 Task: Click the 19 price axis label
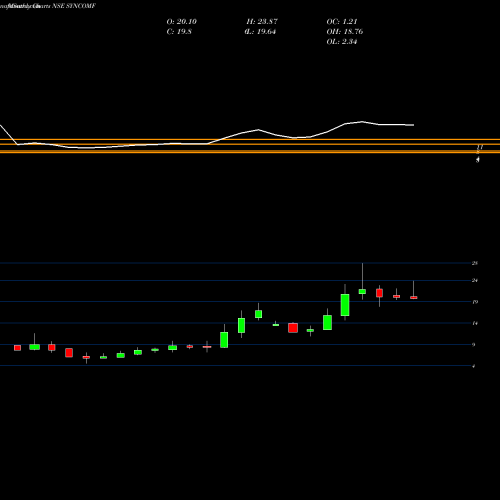[x=475, y=302]
